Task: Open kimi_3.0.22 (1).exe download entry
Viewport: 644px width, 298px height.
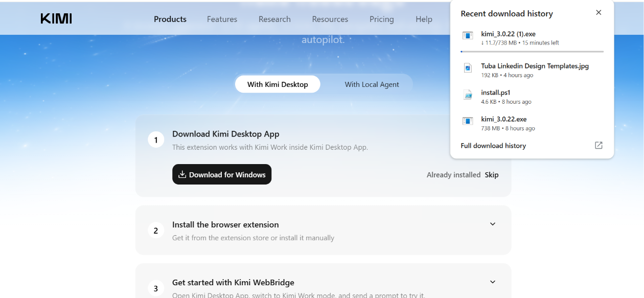Action: point(532,38)
